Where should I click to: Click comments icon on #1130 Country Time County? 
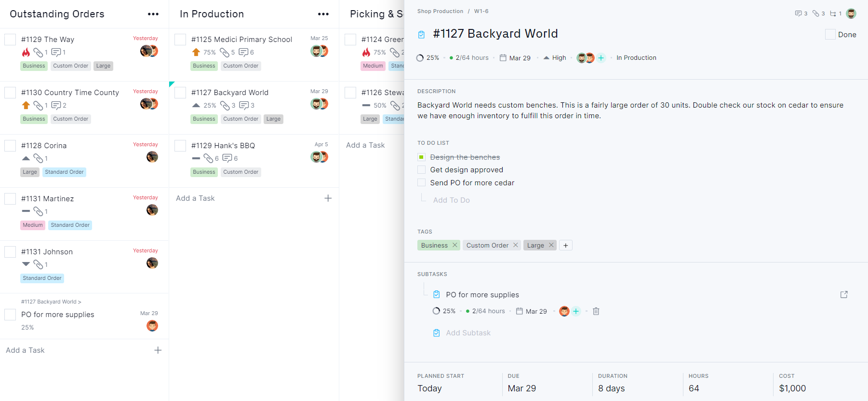click(x=56, y=105)
